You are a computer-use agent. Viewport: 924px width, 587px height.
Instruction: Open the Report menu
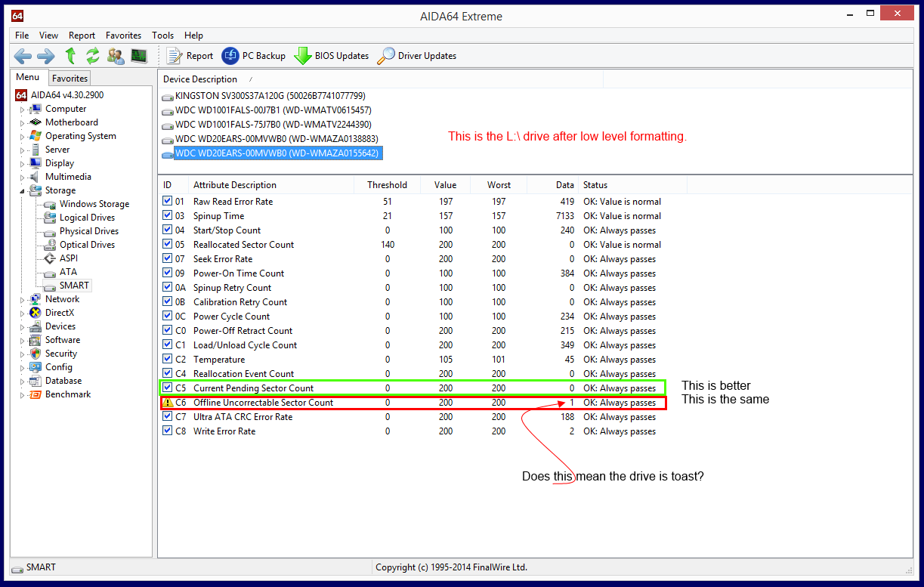[82, 36]
